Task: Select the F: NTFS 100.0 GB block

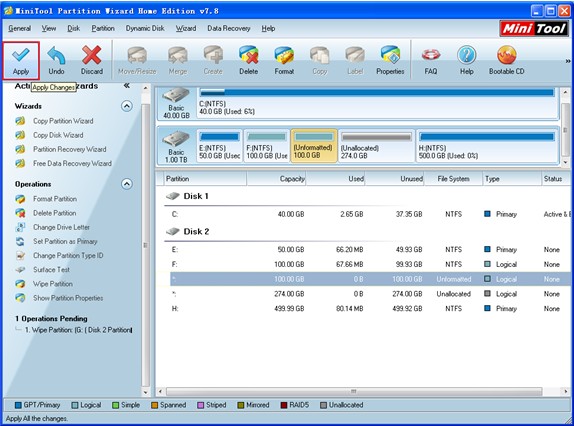Action: pos(266,146)
